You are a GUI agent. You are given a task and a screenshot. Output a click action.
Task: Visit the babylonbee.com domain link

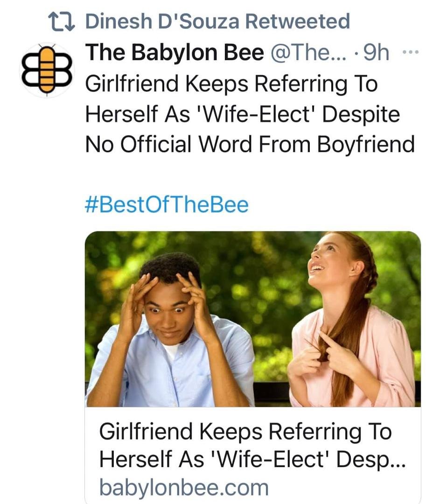tap(184, 487)
